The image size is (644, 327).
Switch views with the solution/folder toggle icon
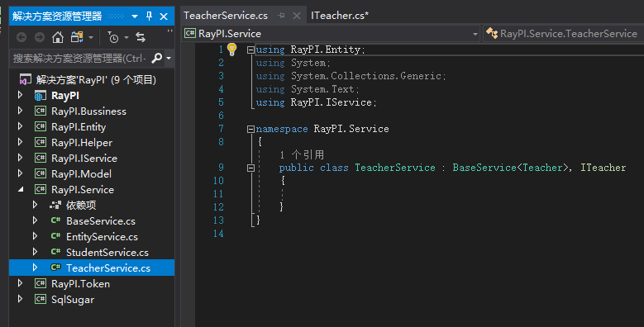77,37
